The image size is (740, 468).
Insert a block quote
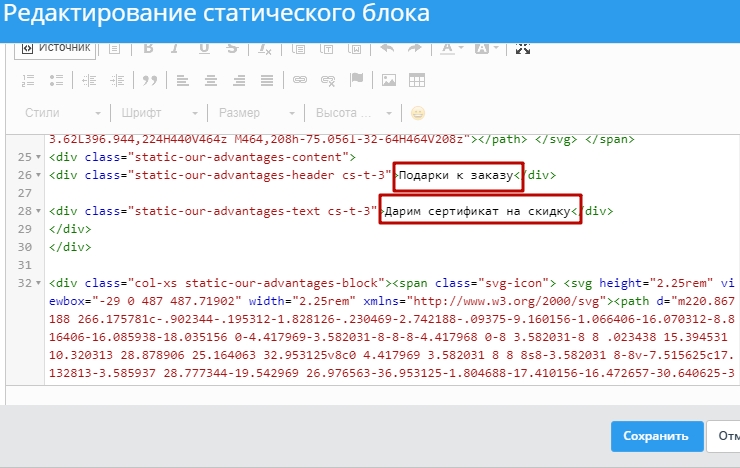coord(150,80)
